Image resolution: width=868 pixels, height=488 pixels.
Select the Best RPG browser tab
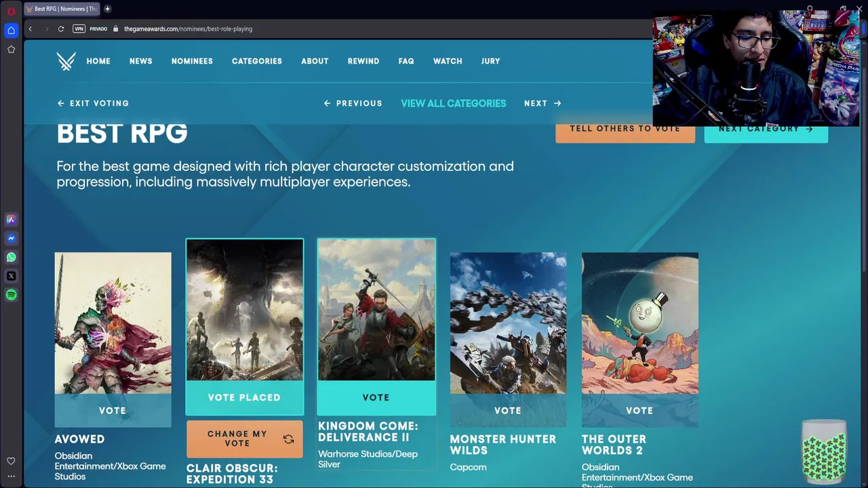[61, 9]
